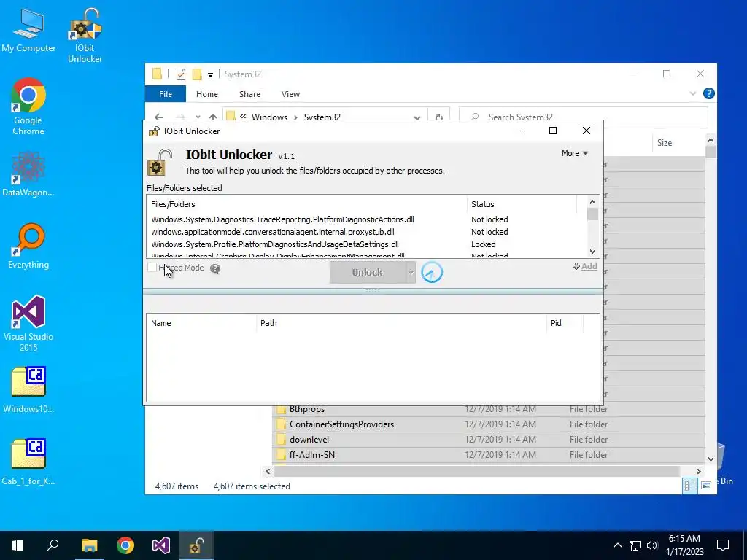Open File Explorer from the taskbar
Viewport: 747px width, 560px height.
[x=89, y=545]
